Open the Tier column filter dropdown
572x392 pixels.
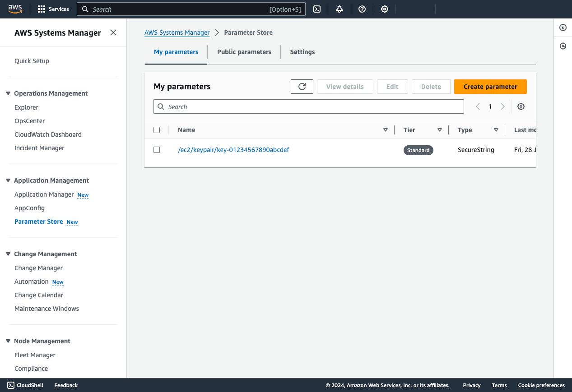tap(440, 129)
